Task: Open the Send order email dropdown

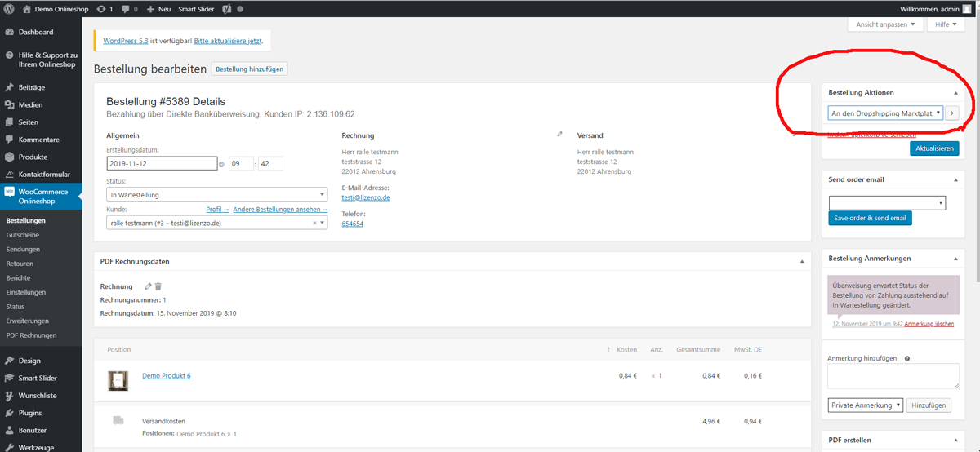Action: [x=888, y=203]
